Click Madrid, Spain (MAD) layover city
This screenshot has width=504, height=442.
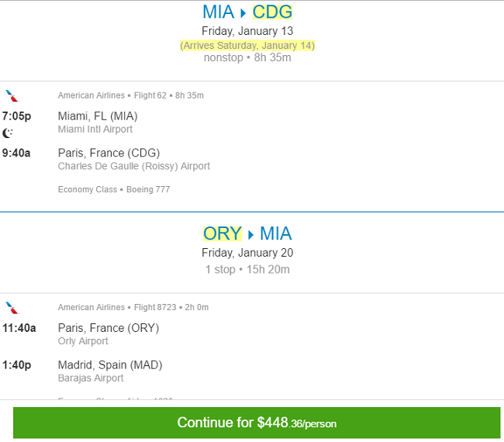click(110, 365)
